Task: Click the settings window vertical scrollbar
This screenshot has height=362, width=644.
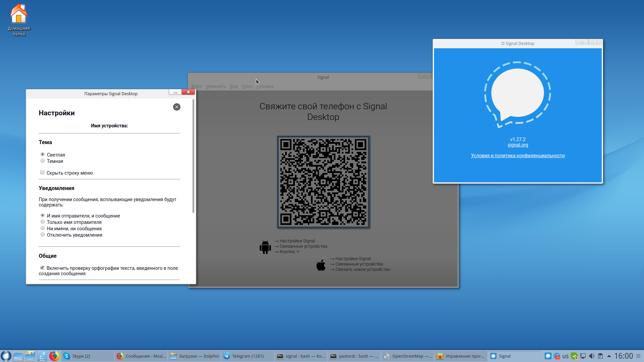Action: (193, 156)
